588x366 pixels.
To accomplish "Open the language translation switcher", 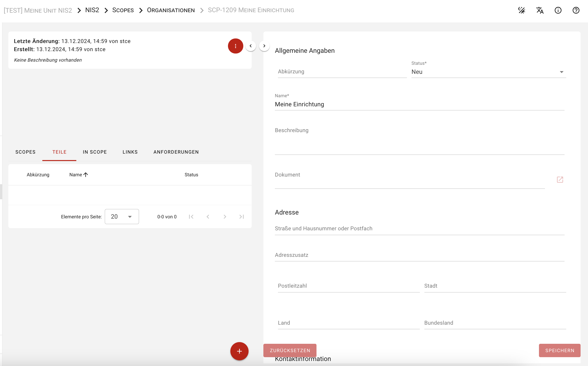I will coord(540,10).
